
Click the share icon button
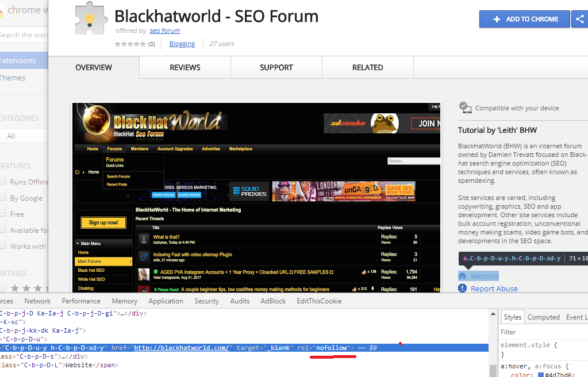(x=580, y=19)
